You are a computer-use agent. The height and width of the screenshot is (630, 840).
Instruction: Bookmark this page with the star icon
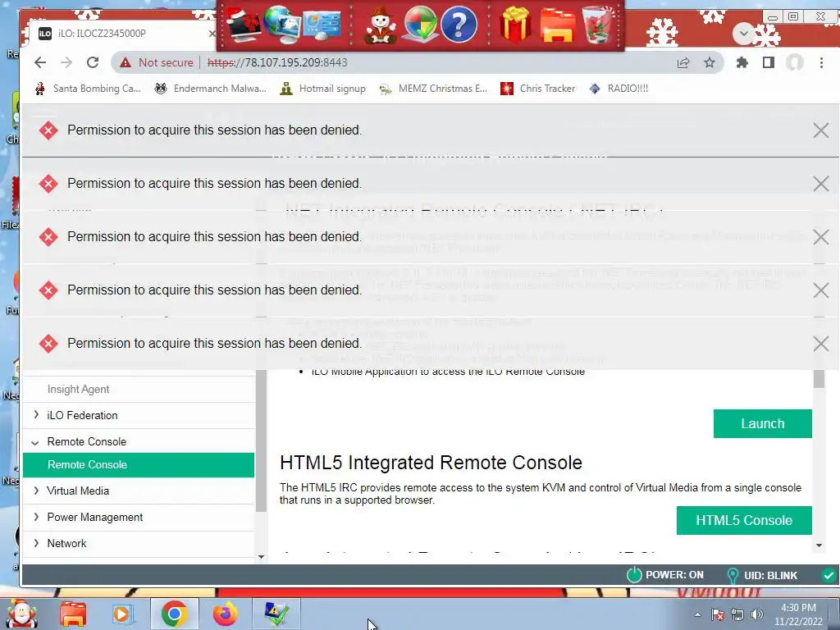click(x=710, y=62)
